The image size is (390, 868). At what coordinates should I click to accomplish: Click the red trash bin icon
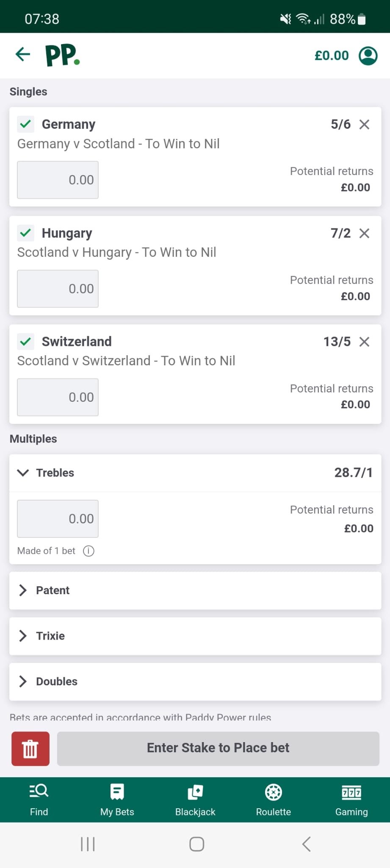[30, 748]
